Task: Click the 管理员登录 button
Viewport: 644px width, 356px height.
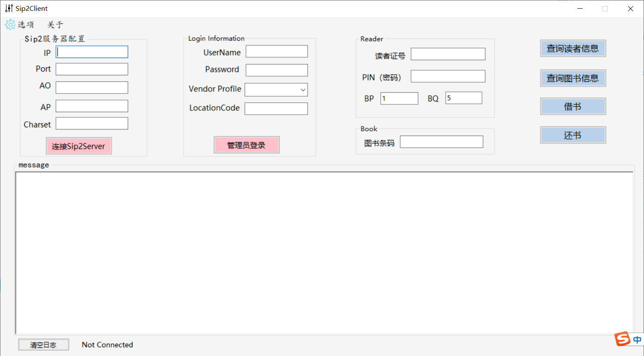Action: click(x=246, y=144)
